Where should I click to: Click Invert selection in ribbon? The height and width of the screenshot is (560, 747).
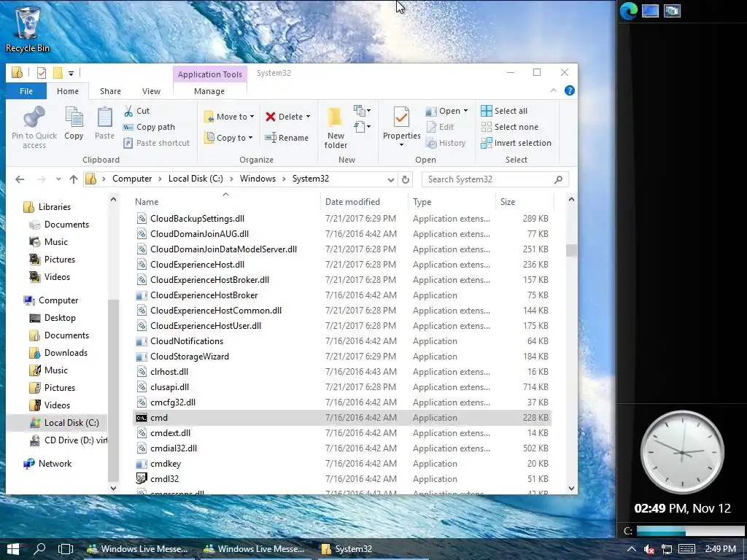[516, 143]
